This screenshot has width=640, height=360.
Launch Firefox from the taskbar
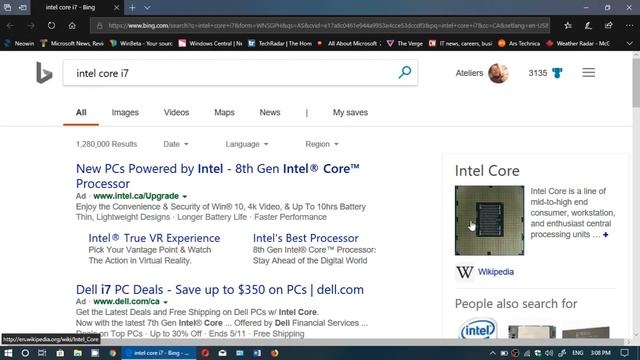tap(275, 353)
